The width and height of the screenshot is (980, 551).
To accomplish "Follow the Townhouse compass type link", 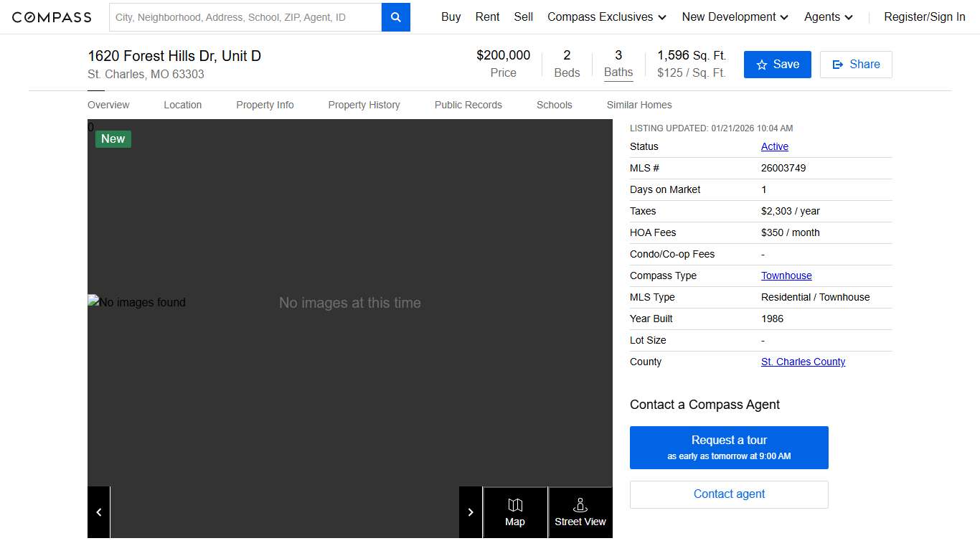I will pyautogui.click(x=786, y=275).
